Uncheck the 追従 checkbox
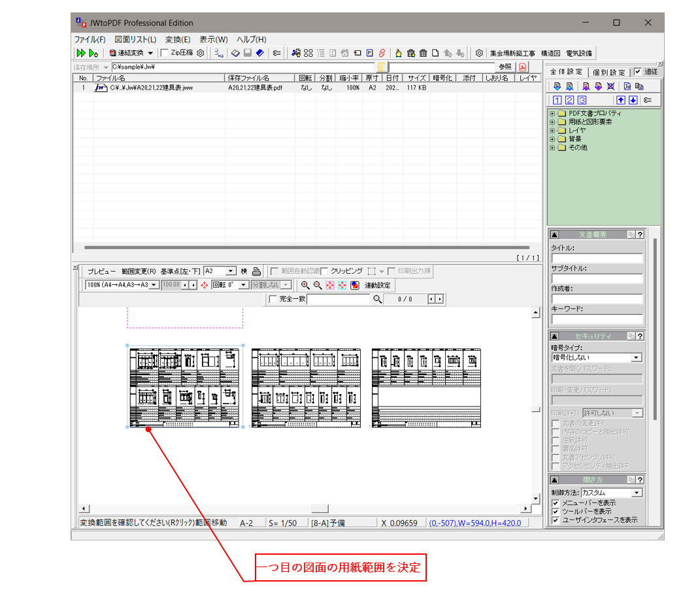 [x=638, y=72]
